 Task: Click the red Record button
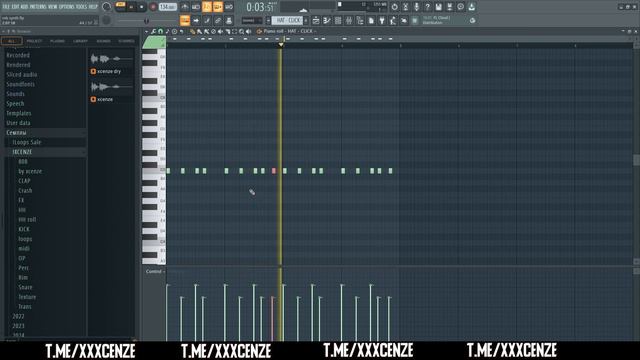153,7
